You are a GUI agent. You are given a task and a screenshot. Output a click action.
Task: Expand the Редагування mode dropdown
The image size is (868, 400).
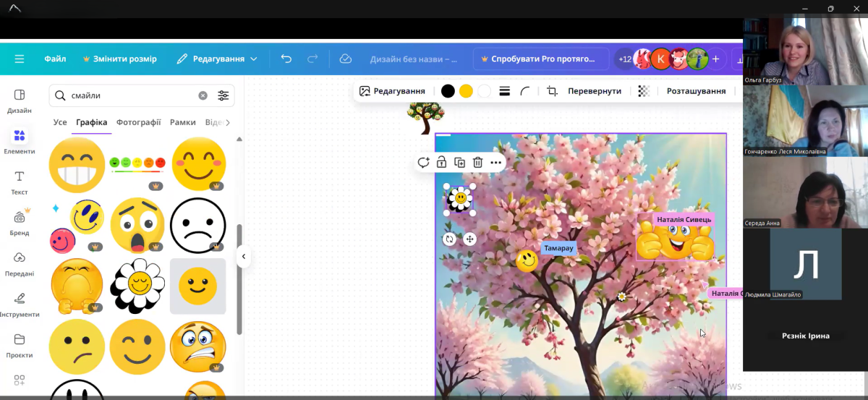click(x=217, y=59)
